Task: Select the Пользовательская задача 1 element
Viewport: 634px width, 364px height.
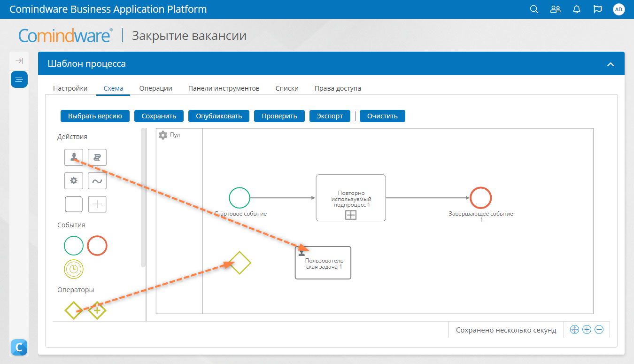Action: point(323,263)
